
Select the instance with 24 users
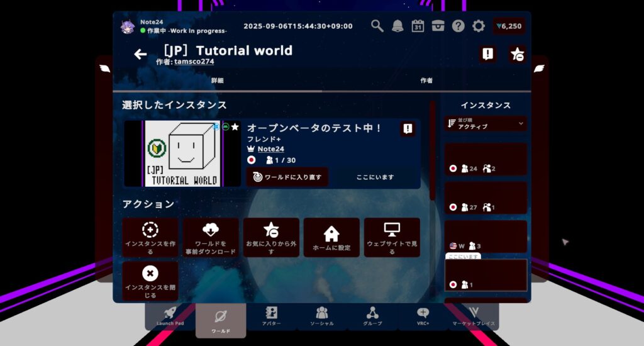coord(486,159)
